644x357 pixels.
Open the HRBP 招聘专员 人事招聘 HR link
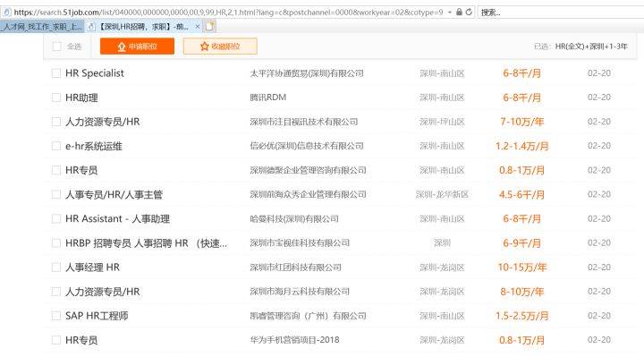click(x=146, y=243)
